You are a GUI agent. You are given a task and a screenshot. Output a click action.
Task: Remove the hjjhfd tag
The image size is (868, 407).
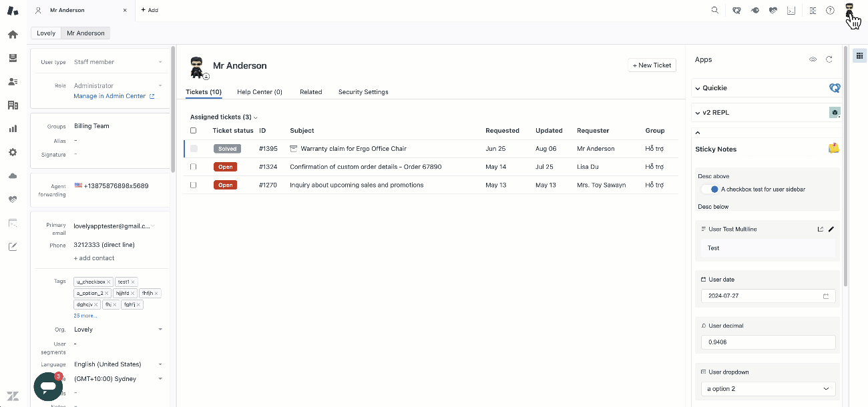(133, 293)
